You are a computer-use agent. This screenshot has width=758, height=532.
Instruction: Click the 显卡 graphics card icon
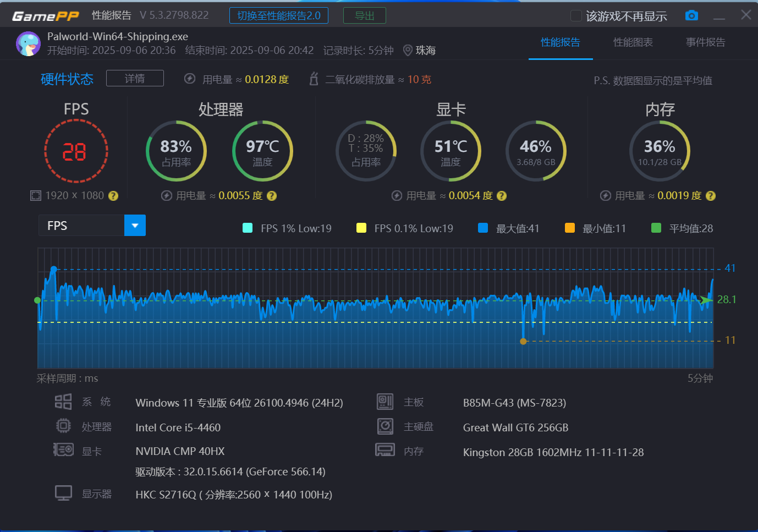click(x=63, y=449)
